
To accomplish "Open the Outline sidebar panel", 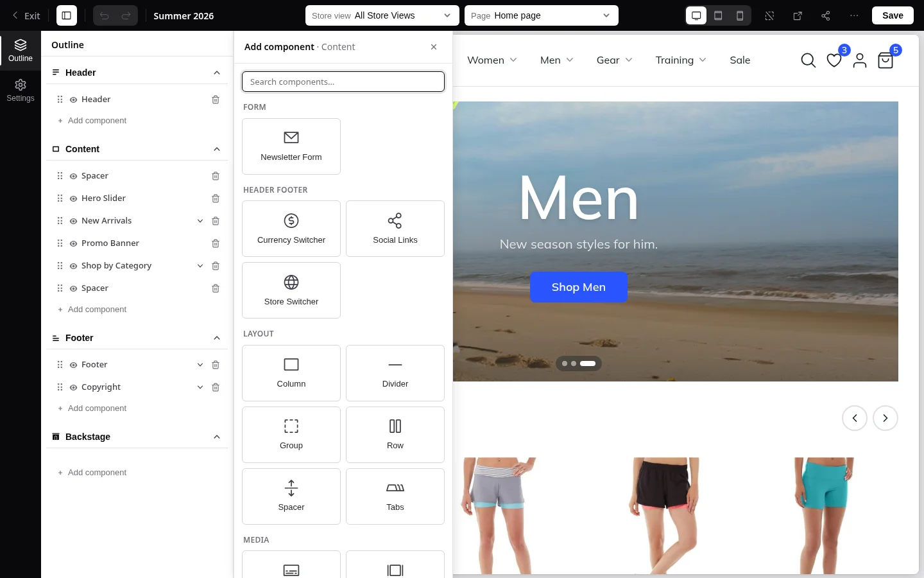I will [21, 51].
